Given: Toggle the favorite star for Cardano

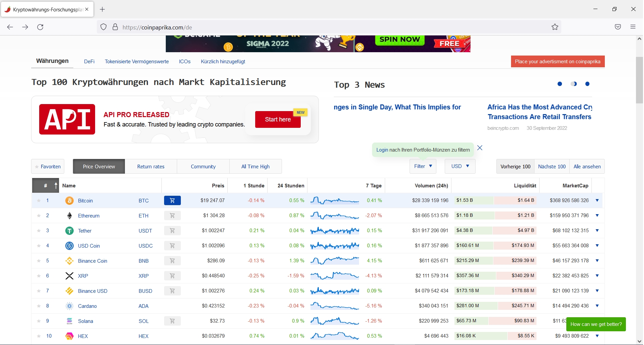Looking at the screenshot, I should click(x=39, y=306).
